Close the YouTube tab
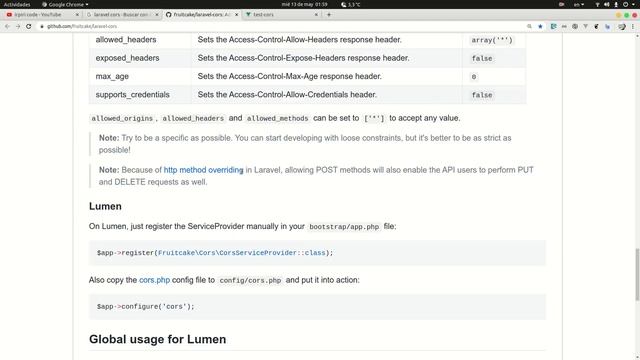 point(77,14)
